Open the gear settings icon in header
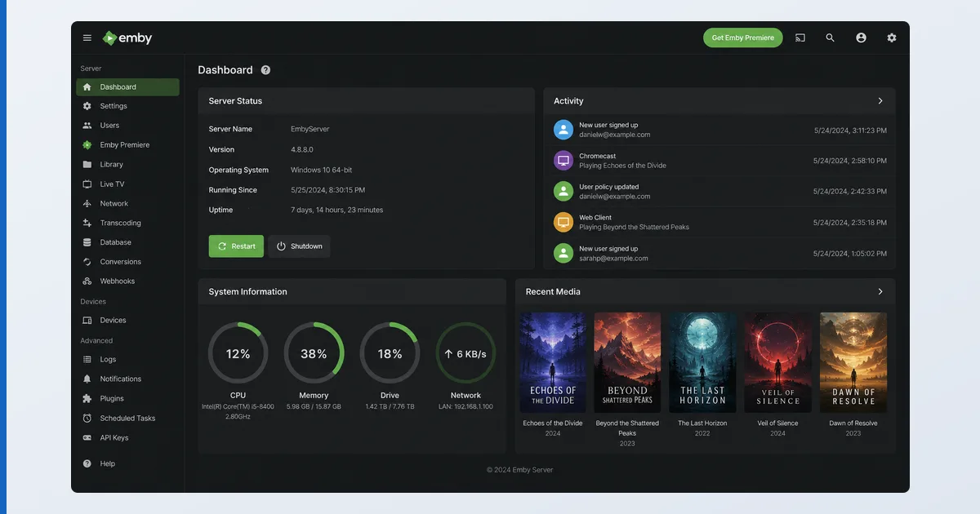The image size is (980, 514). (892, 38)
